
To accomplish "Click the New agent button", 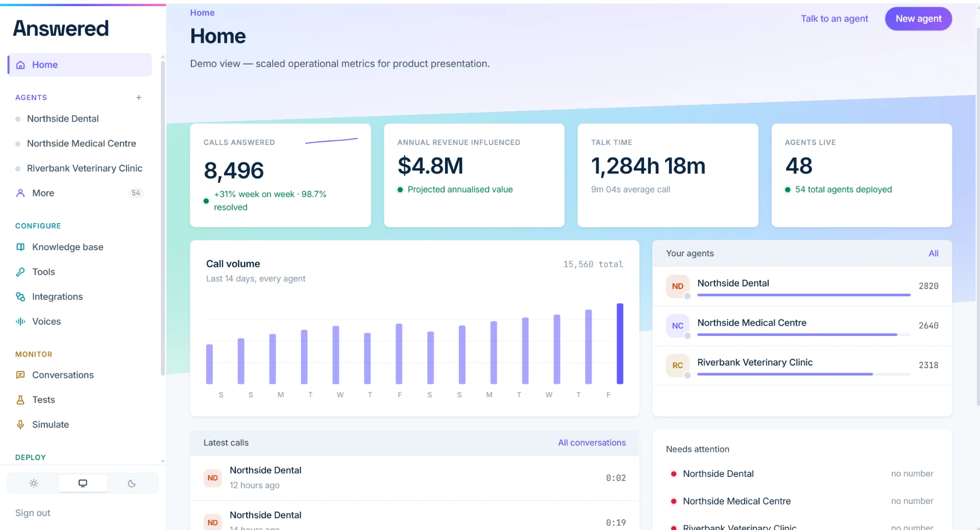I will point(918,19).
